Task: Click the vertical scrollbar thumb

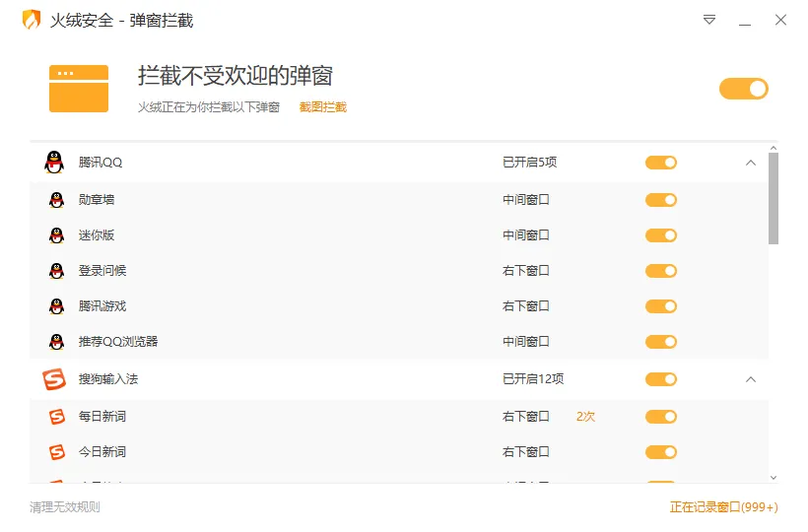Action: point(773,198)
